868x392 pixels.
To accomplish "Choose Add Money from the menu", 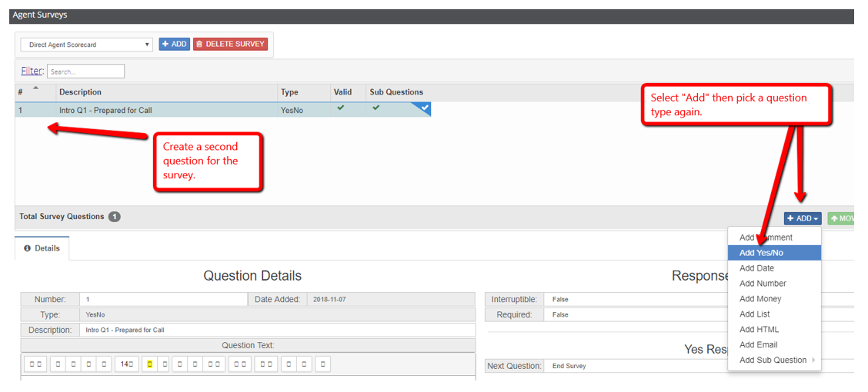I will click(774, 298).
